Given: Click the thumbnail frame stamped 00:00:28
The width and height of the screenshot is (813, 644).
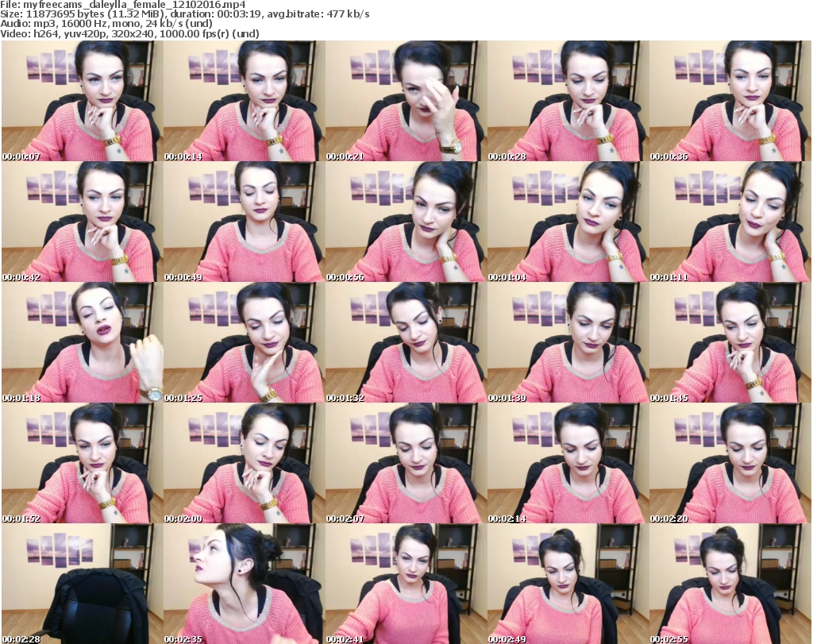Looking at the screenshot, I should 568,101.
